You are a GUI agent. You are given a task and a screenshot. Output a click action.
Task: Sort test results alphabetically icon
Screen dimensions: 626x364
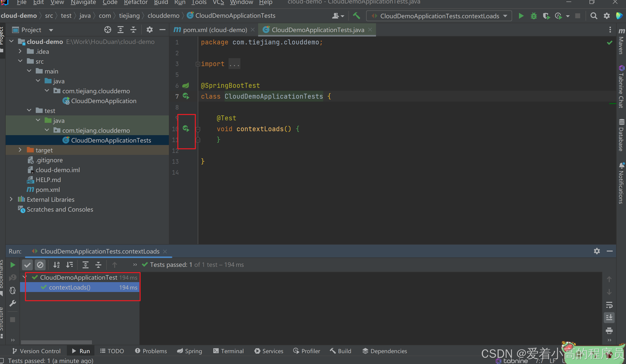[56, 265]
